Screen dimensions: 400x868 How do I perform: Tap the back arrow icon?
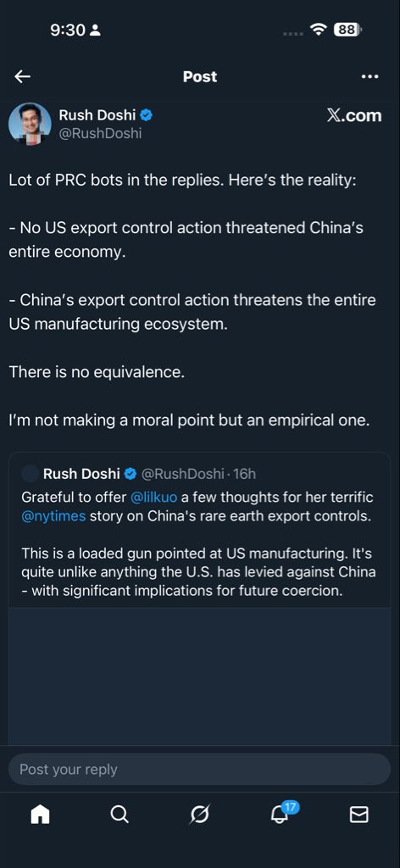point(23,76)
